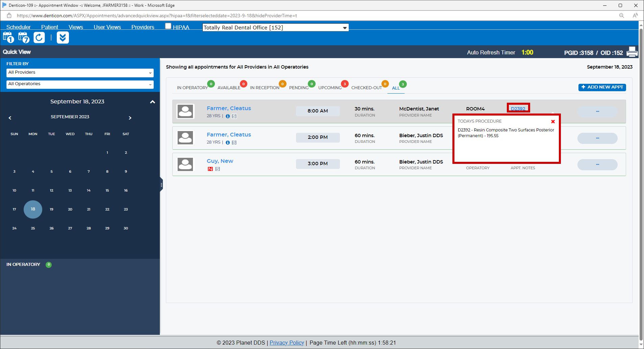Click the 8:00 AM time button

click(318, 111)
